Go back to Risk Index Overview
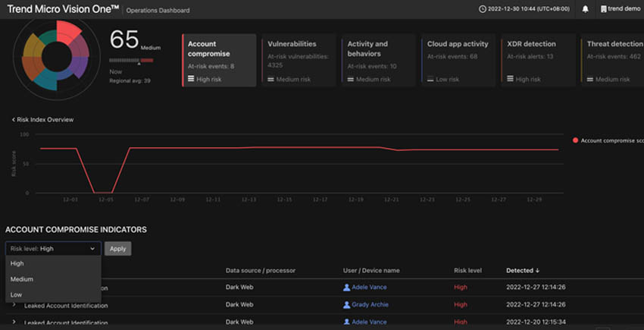Image resolution: width=644 pixels, height=330 pixels. [42, 120]
